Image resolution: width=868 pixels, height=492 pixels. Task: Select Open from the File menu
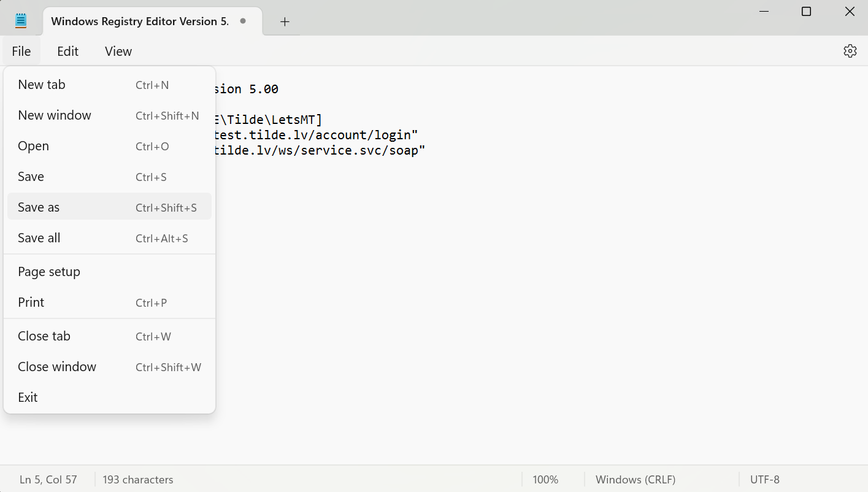click(109, 146)
